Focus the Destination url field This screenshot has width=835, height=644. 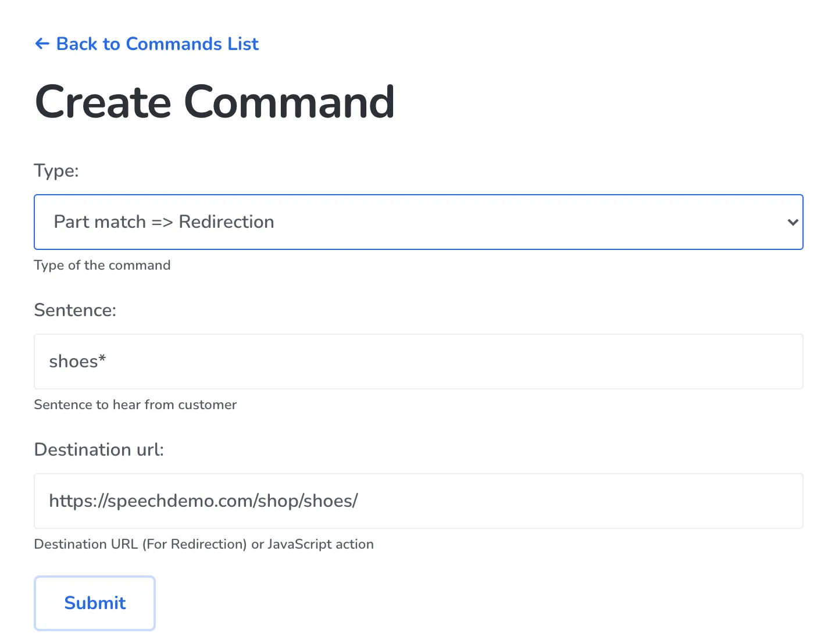point(419,501)
